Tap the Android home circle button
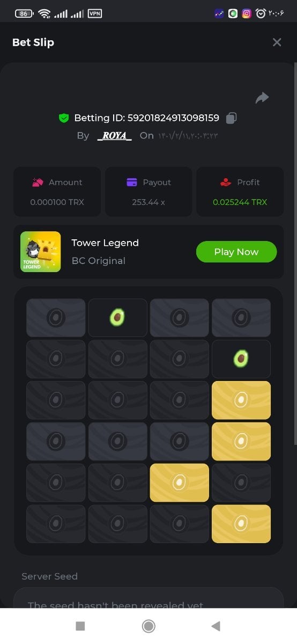 point(148,626)
